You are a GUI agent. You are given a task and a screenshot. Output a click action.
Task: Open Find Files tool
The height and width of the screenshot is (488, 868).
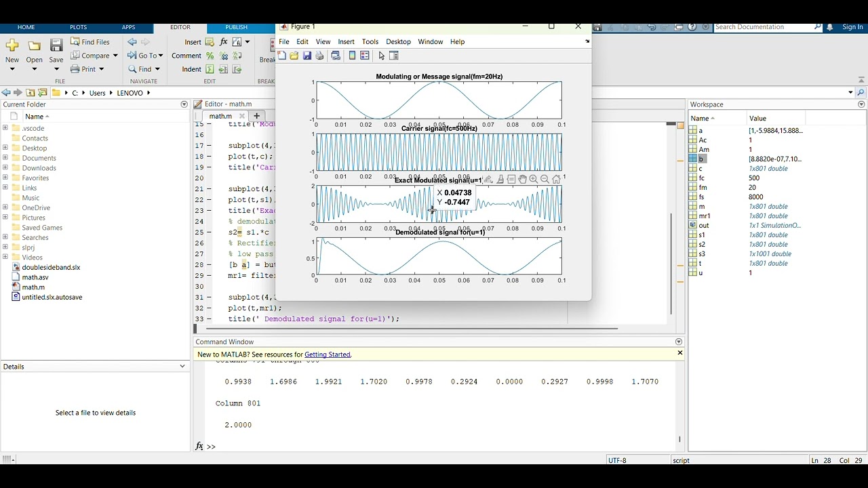90,42
